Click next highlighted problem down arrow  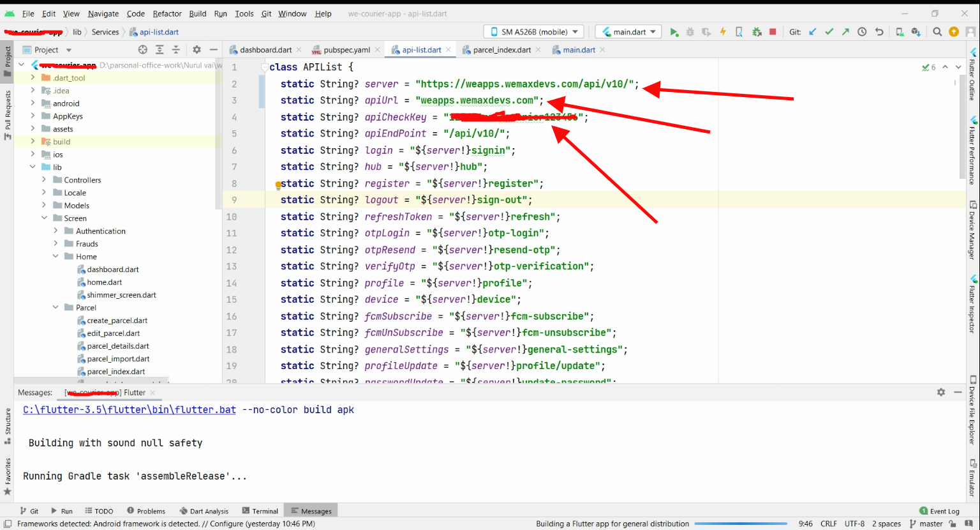click(x=958, y=67)
